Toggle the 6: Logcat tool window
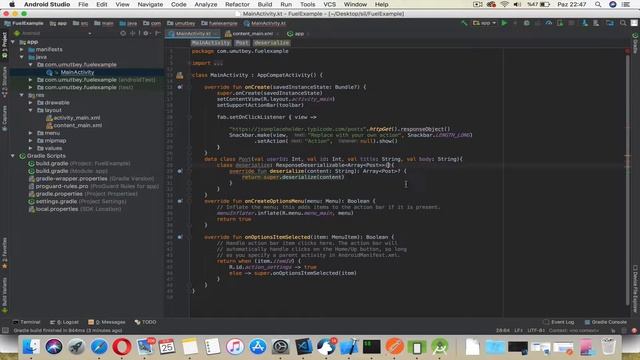Screen dimensions: 640x360 (x=64, y=322)
